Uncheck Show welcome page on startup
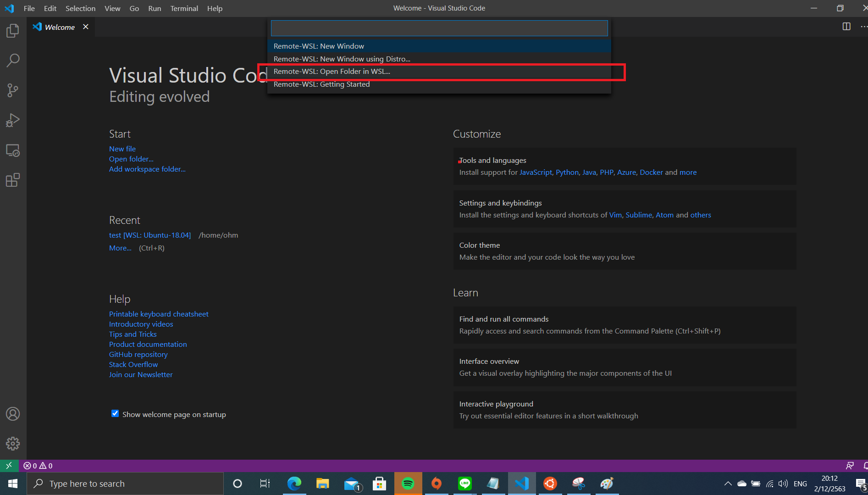The height and width of the screenshot is (495, 868). tap(115, 414)
